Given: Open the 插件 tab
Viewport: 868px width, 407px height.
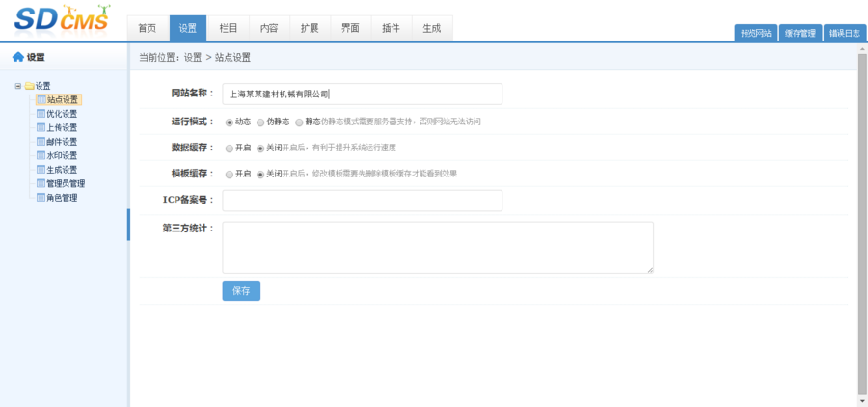Looking at the screenshot, I should pos(391,28).
